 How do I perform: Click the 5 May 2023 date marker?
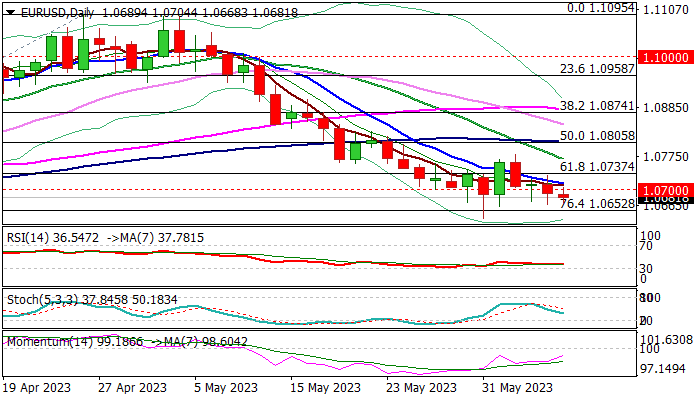pyautogui.click(x=222, y=388)
